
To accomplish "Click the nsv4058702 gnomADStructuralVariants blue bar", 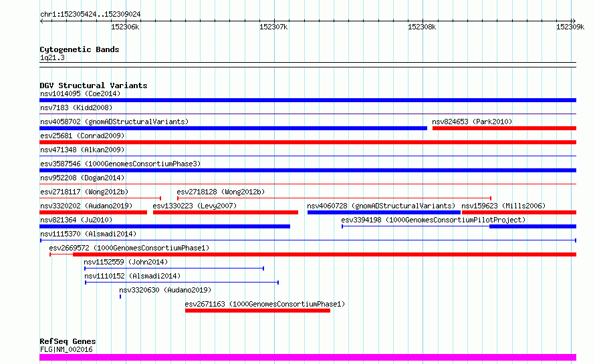I will tap(233, 128).
